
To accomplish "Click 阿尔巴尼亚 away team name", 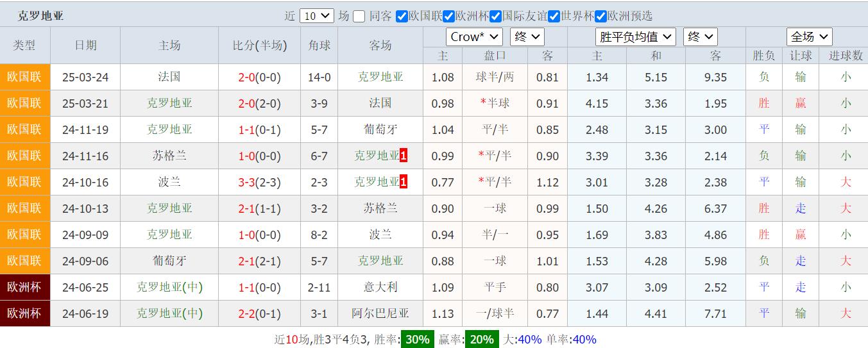I will click(x=380, y=313).
